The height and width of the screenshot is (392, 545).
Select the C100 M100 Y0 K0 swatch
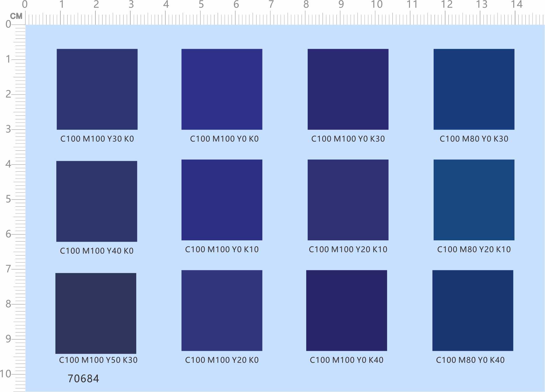222,89
